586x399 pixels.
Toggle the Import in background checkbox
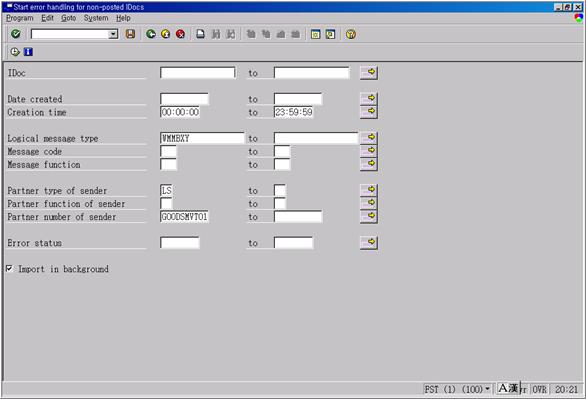click(9, 269)
